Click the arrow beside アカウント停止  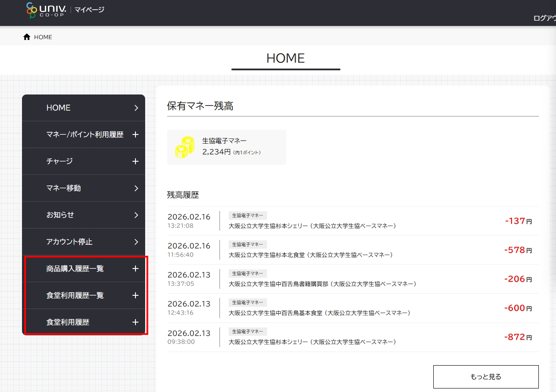point(136,242)
